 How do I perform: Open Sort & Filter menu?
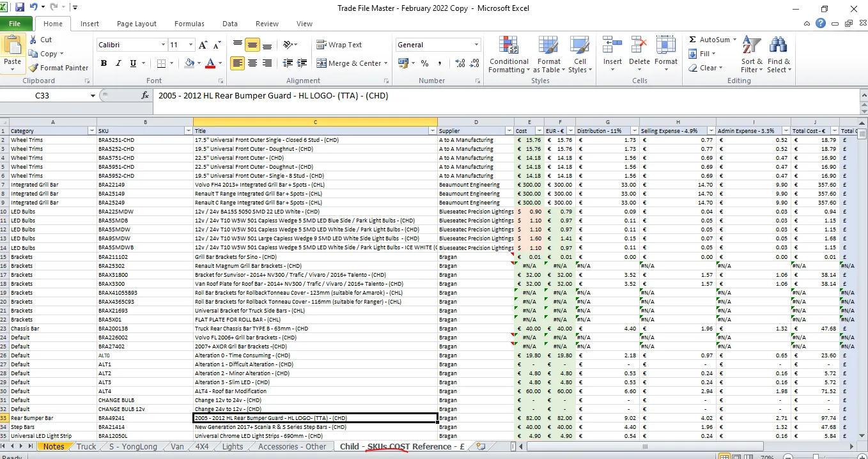coord(752,55)
